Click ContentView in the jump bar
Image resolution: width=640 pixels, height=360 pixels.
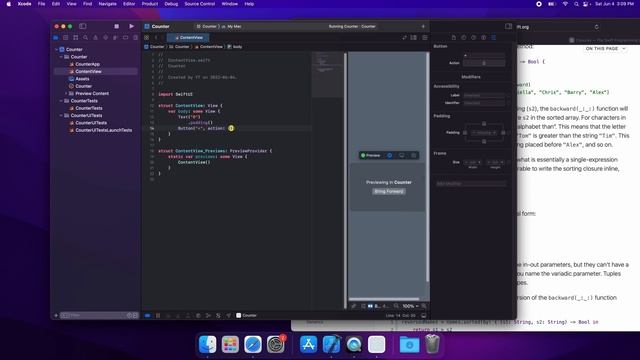(x=209, y=47)
